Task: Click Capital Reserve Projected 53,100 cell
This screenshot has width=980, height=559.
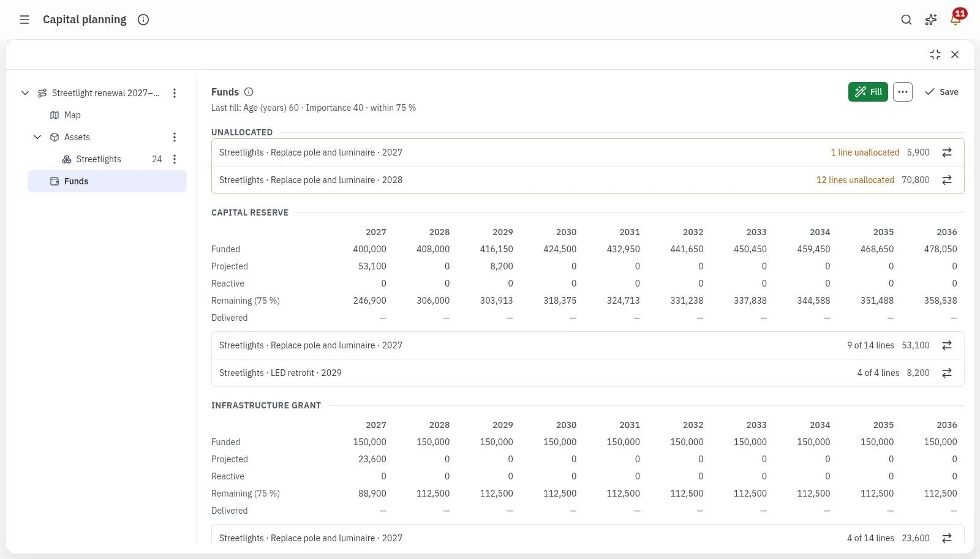Action: (372, 266)
